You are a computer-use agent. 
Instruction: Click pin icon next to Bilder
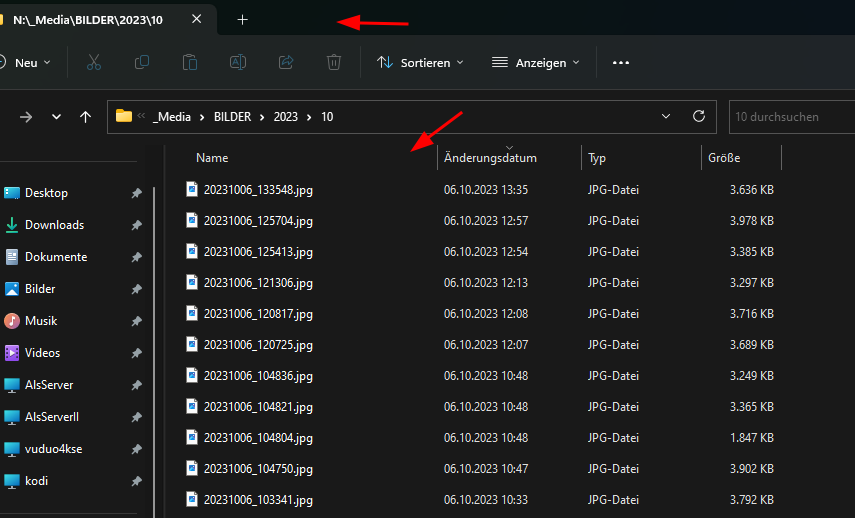[x=136, y=289]
